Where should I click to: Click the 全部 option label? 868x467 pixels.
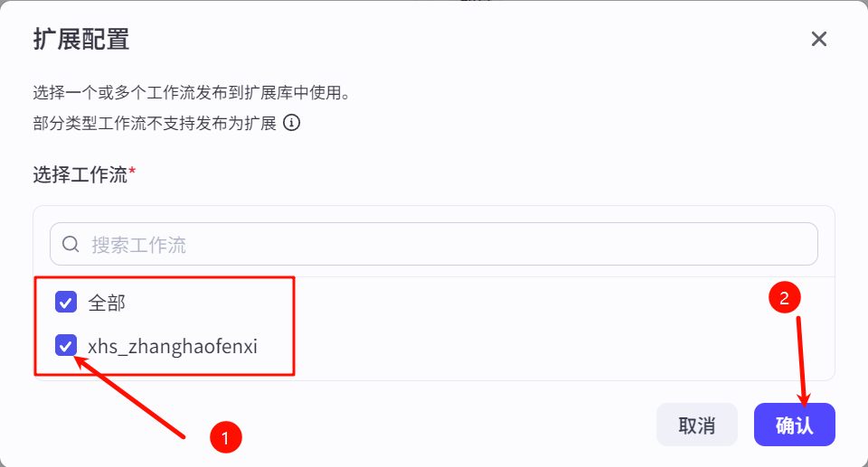pyautogui.click(x=107, y=303)
